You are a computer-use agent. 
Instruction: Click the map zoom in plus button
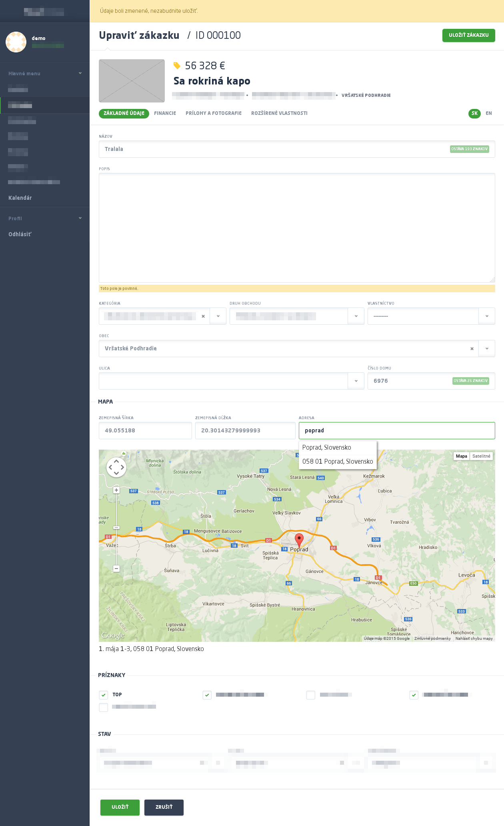116,490
